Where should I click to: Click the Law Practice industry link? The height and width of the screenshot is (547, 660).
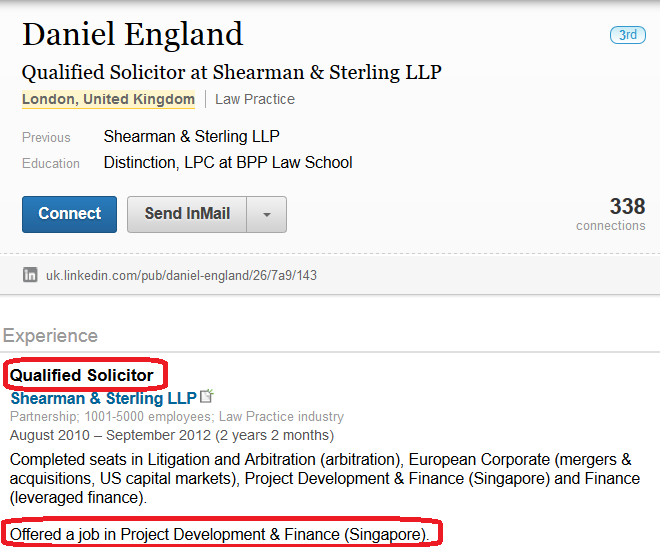coord(255,99)
